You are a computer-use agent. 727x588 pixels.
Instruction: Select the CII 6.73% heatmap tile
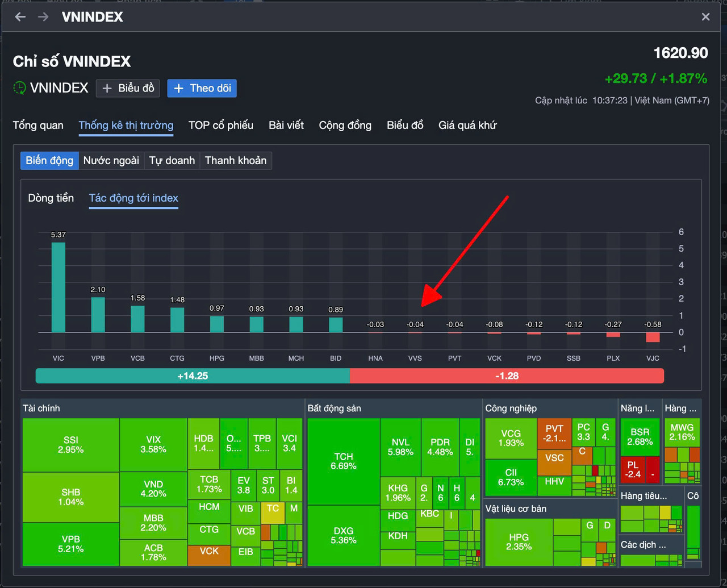[511, 477]
